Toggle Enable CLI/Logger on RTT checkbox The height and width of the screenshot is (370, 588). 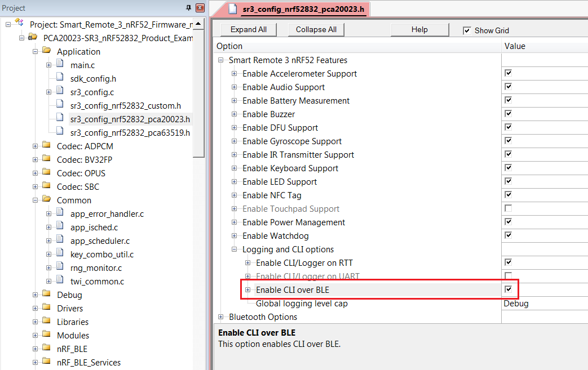point(508,262)
